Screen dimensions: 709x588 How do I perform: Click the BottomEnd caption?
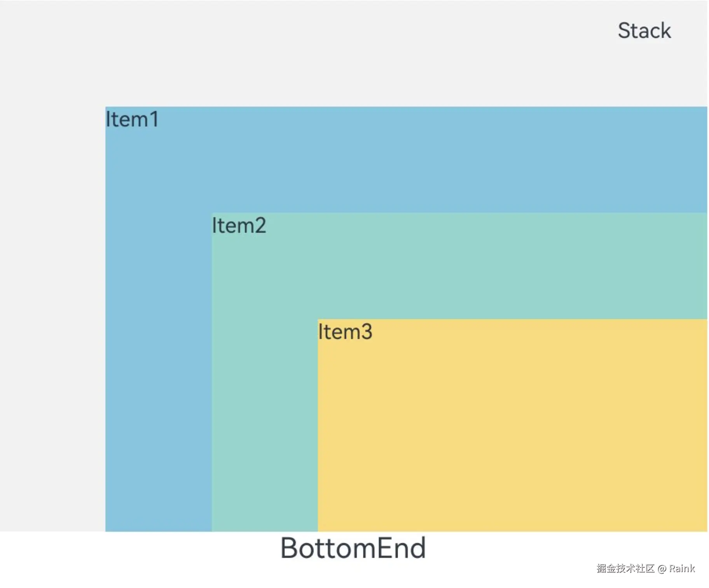pos(353,548)
